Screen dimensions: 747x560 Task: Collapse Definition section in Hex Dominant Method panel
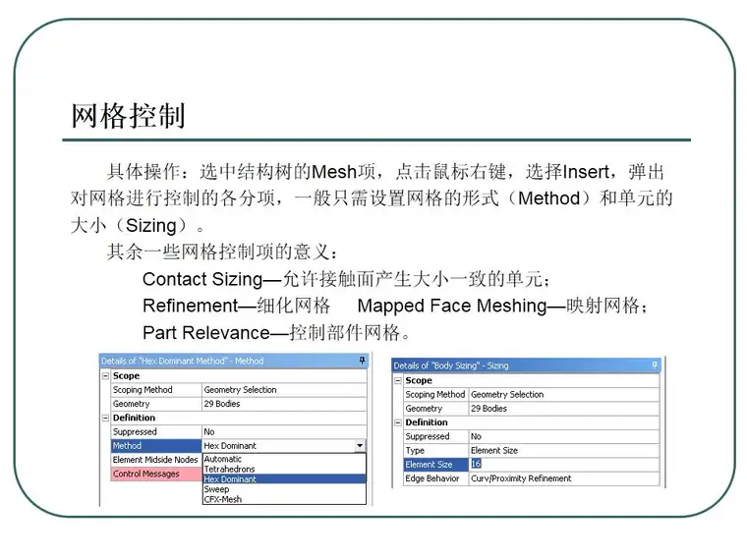(105, 418)
